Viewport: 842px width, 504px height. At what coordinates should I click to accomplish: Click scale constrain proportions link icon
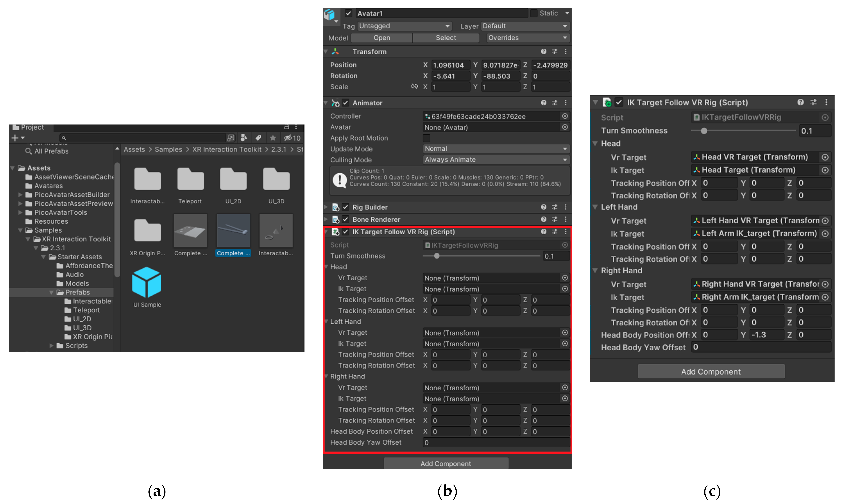click(414, 87)
